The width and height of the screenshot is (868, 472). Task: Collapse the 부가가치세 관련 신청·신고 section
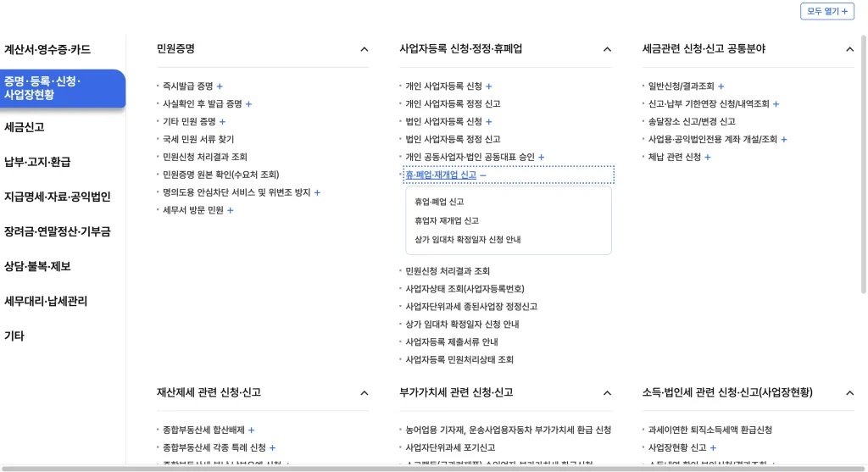coord(607,393)
